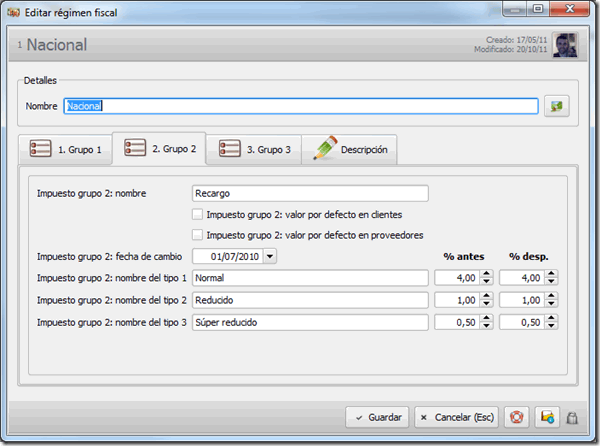The width and height of the screenshot is (600, 446).
Task: Enable valor por defecto en proveedores checkbox
Action: click(x=197, y=235)
